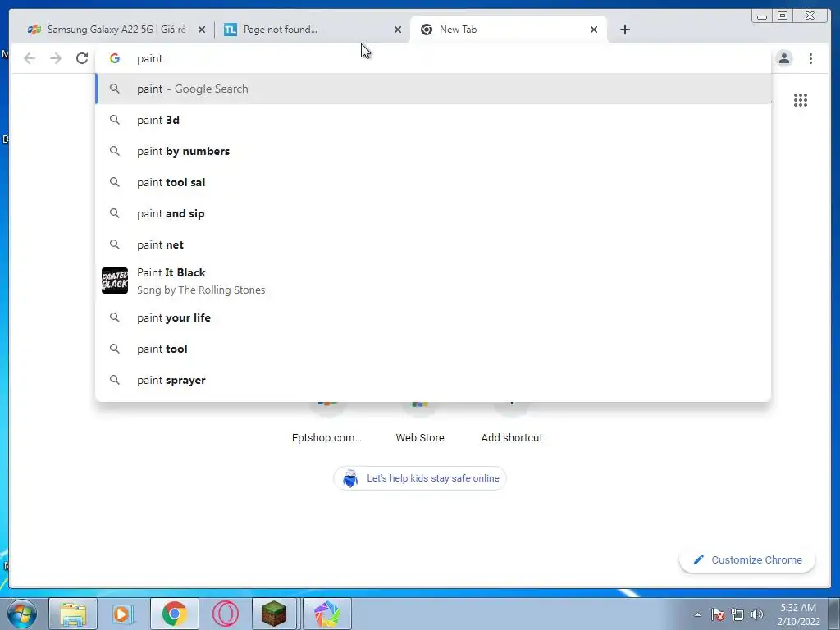Open Let's help kids stay safe online

pyautogui.click(x=420, y=478)
